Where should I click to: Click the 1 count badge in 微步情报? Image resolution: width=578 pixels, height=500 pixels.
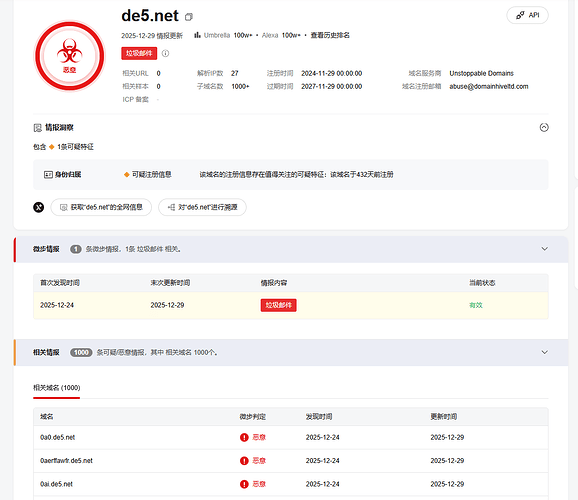tap(76, 249)
